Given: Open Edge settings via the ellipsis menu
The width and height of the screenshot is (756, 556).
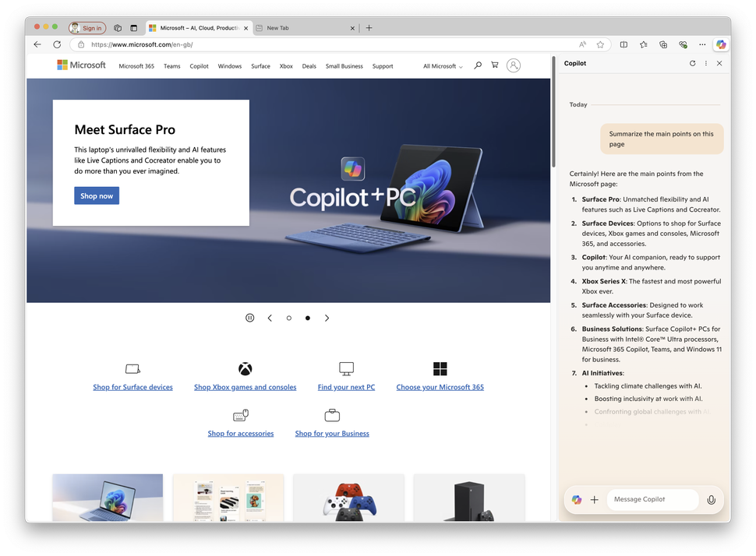Looking at the screenshot, I should (x=702, y=44).
